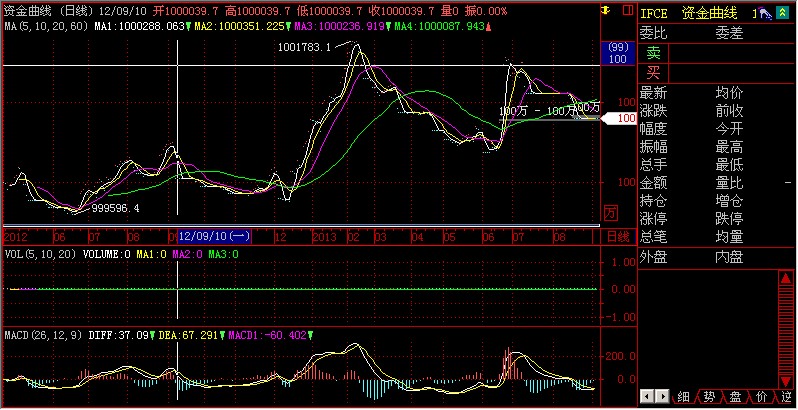Click the yellow double-arrow expand icon above price axis
Viewport: 798px width, 410px height.
pos(606,10)
